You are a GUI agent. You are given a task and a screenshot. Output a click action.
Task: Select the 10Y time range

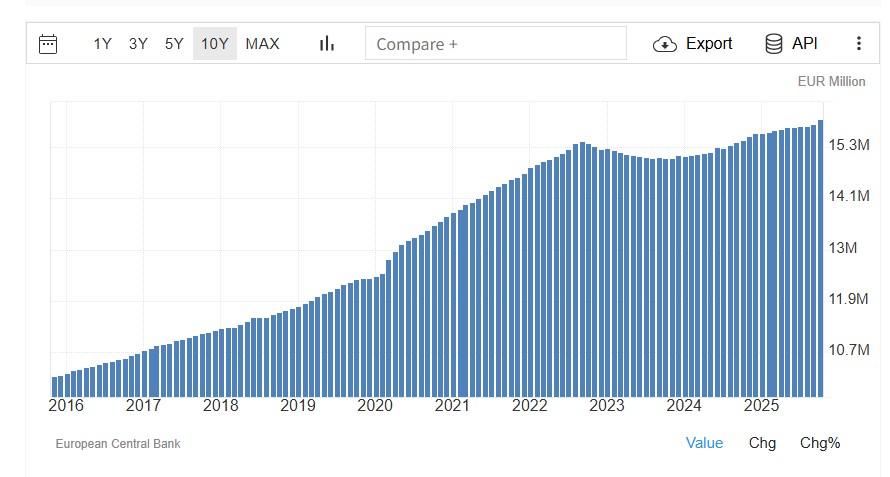click(214, 44)
